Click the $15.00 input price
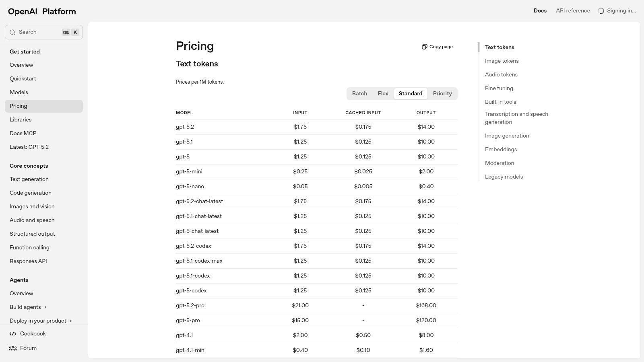644x362 pixels. [300, 321]
